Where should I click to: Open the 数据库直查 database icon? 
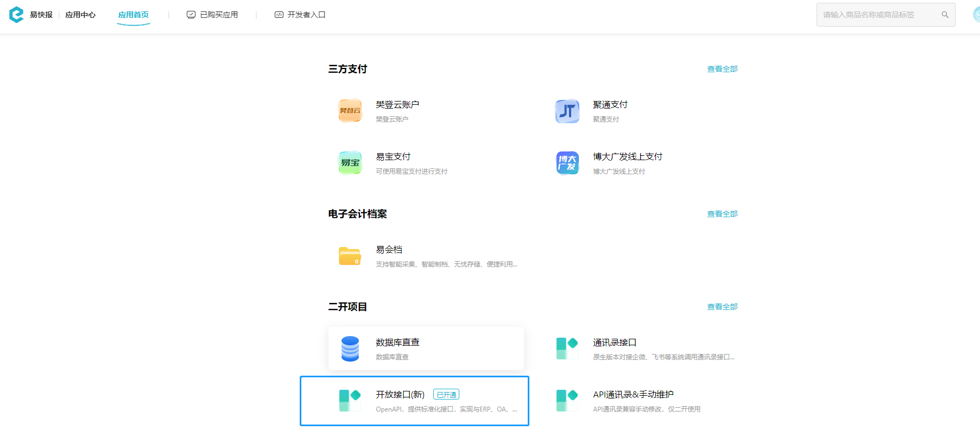(x=350, y=349)
